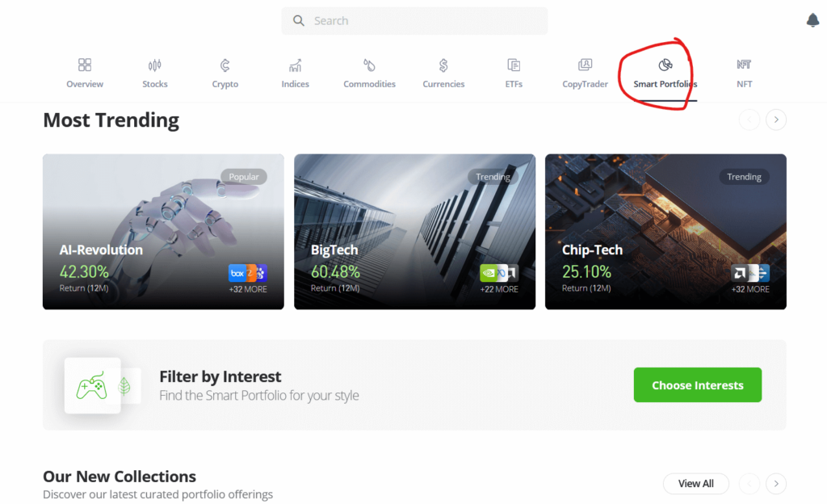Open the Currencies dollar icon
Viewport: 827px width, 504px height.
(443, 65)
